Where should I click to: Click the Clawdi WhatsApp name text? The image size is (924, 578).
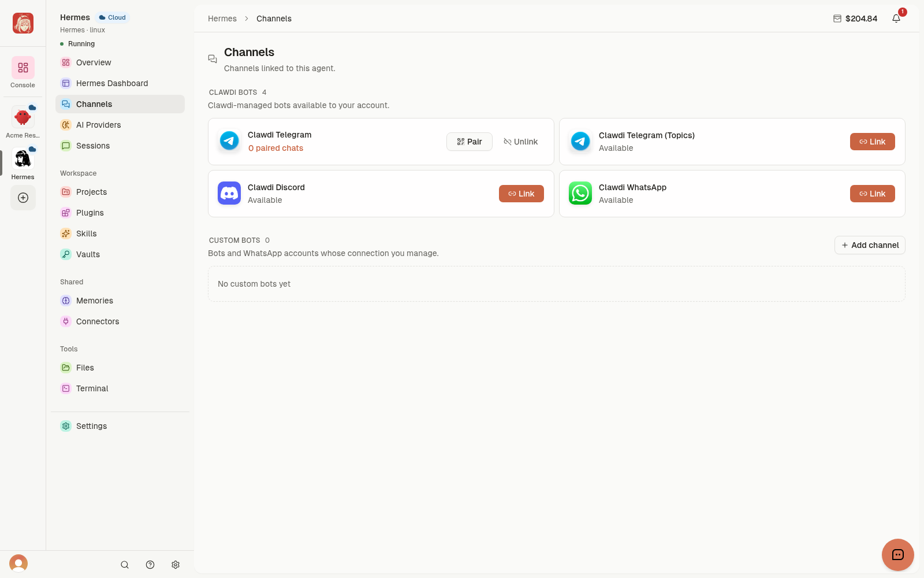click(x=632, y=187)
